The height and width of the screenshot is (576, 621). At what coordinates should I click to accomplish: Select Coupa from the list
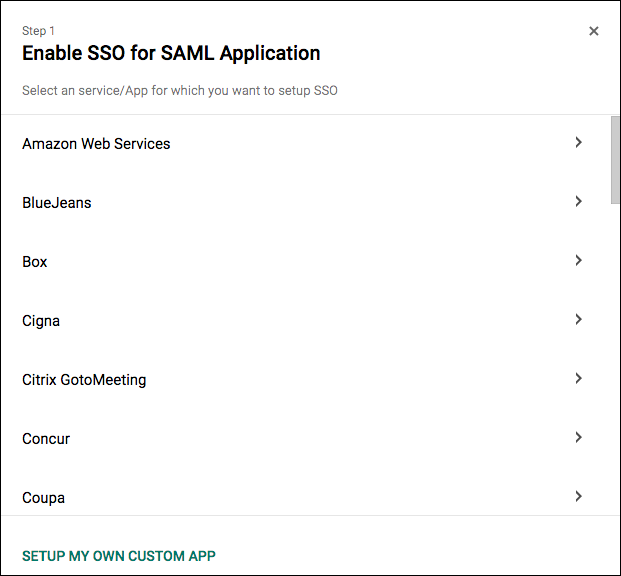[x=43, y=498]
